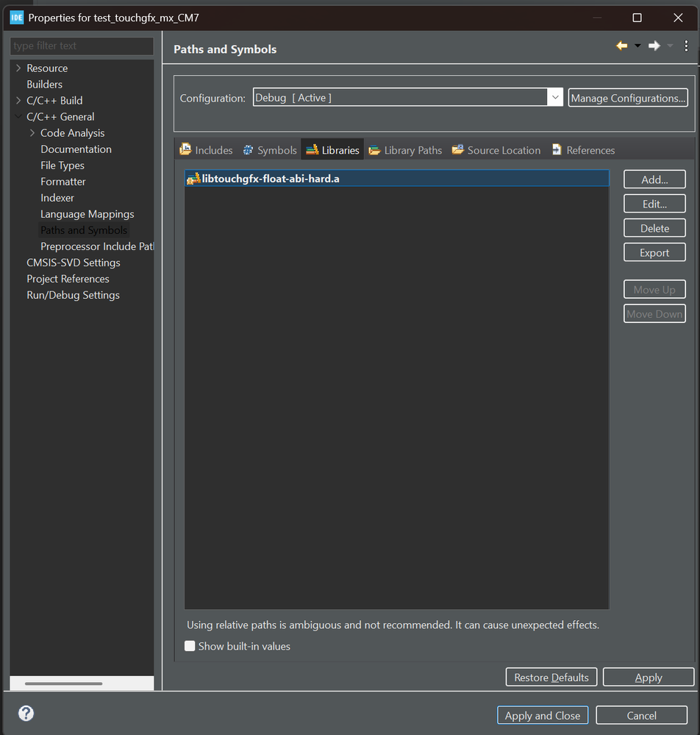Image resolution: width=700 pixels, height=735 pixels.
Task: Open the three-dot view menu icon
Action: [x=686, y=46]
